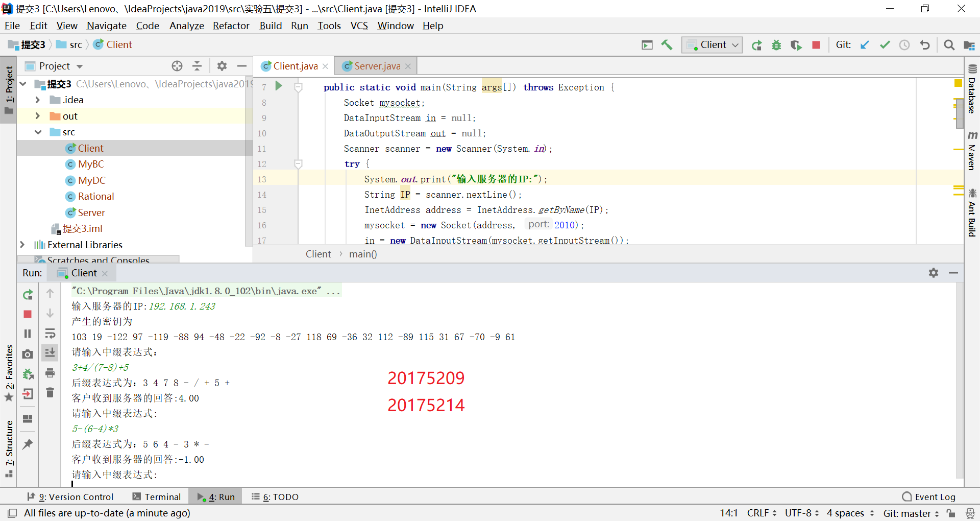This screenshot has height=521, width=980.
Task: Open the VCS menu
Action: tap(359, 26)
